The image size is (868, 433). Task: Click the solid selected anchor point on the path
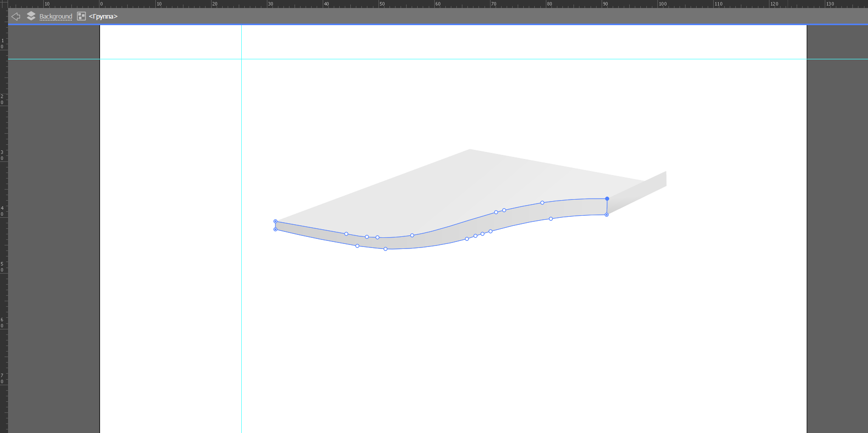tap(607, 199)
